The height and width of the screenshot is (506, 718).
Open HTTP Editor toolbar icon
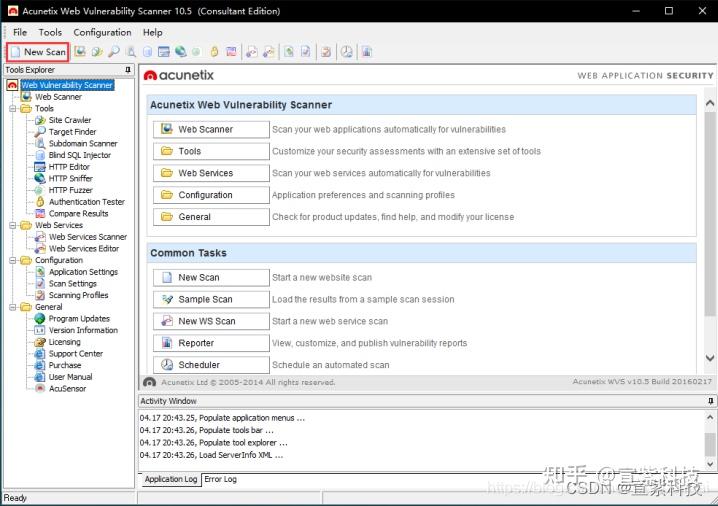coord(164,52)
